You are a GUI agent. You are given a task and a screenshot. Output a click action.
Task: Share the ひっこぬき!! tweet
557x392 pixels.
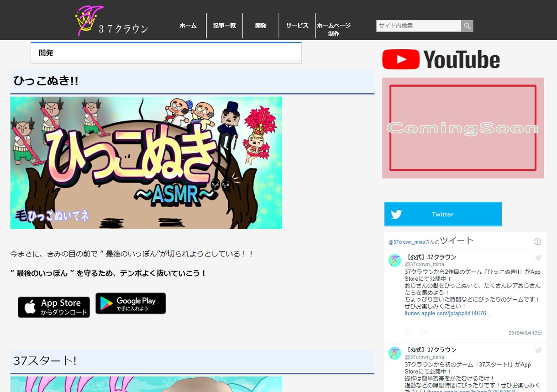(x=424, y=332)
